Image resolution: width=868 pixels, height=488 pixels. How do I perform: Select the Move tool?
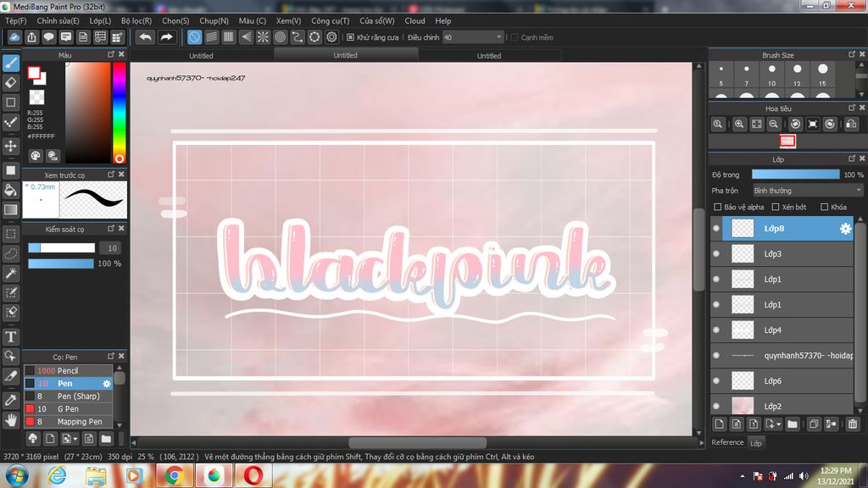10,146
